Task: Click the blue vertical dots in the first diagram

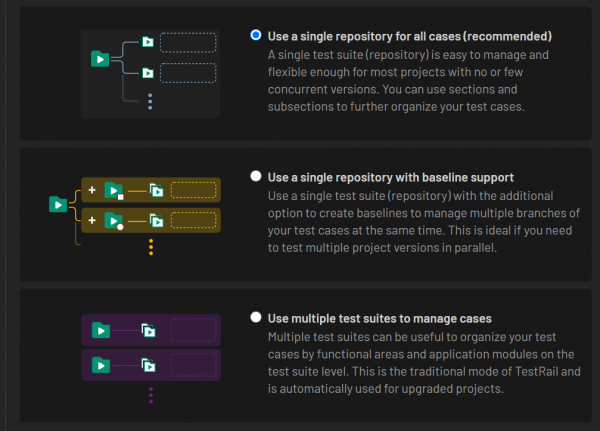Action: tap(149, 102)
